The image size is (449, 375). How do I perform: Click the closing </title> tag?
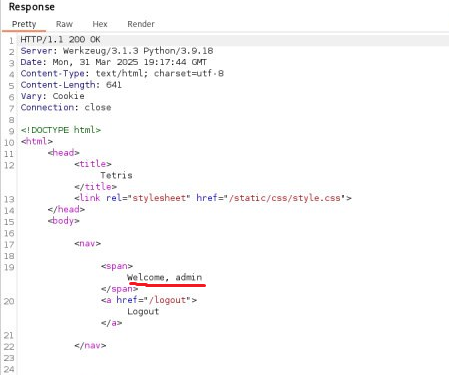95,187
